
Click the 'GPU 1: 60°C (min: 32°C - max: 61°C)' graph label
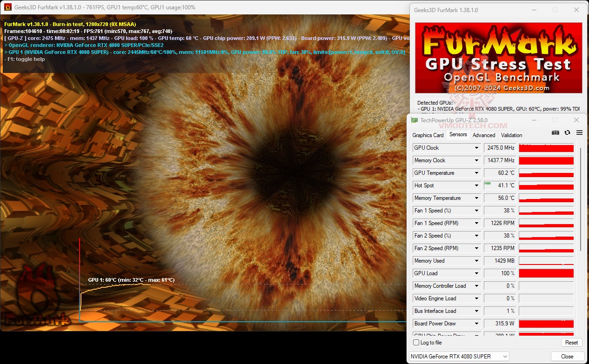click(x=131, y=280)
